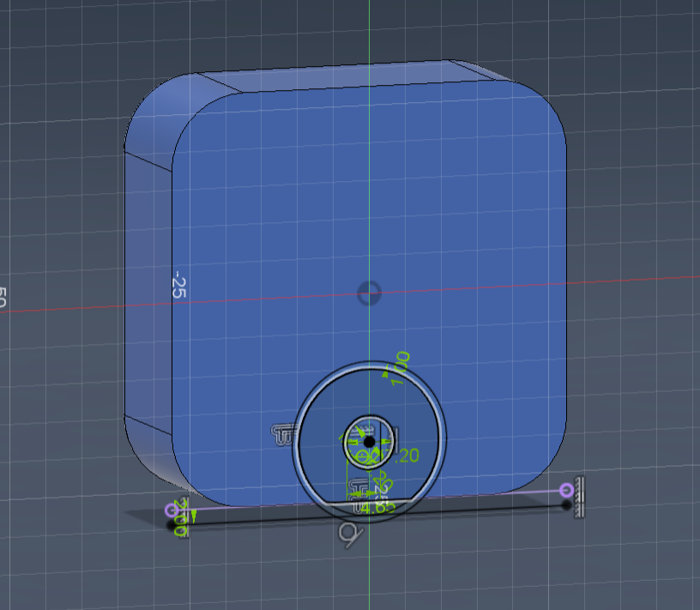Image resolution: width=700 pixels, height=610 pixels.
Task: Select the black center point of circles
Action: (x=369, y=442)
